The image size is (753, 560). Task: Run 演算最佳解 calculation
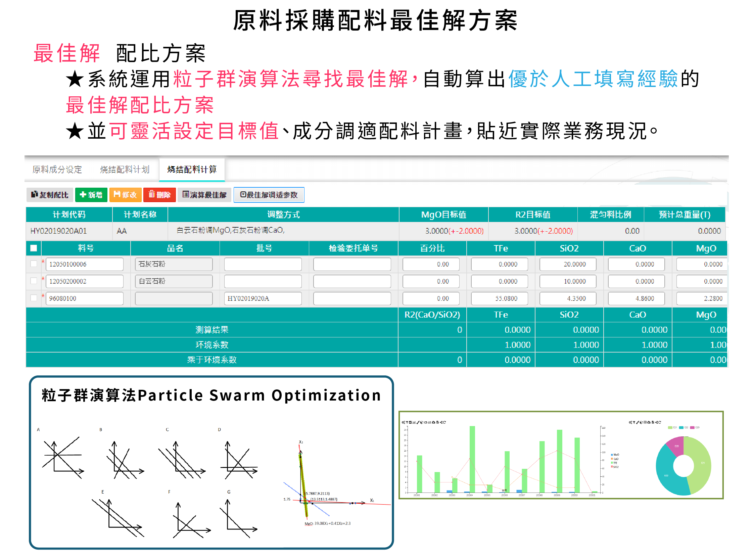[204, 195]
